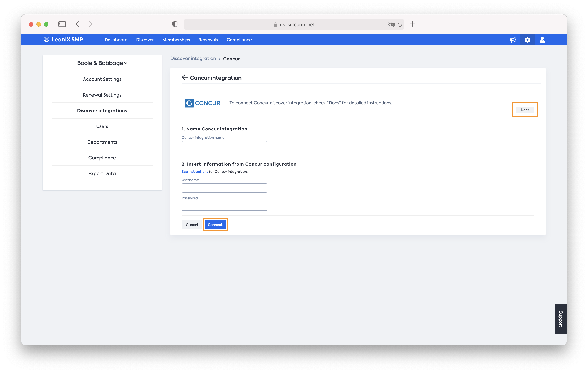Focus the Username field

point(224,188)
